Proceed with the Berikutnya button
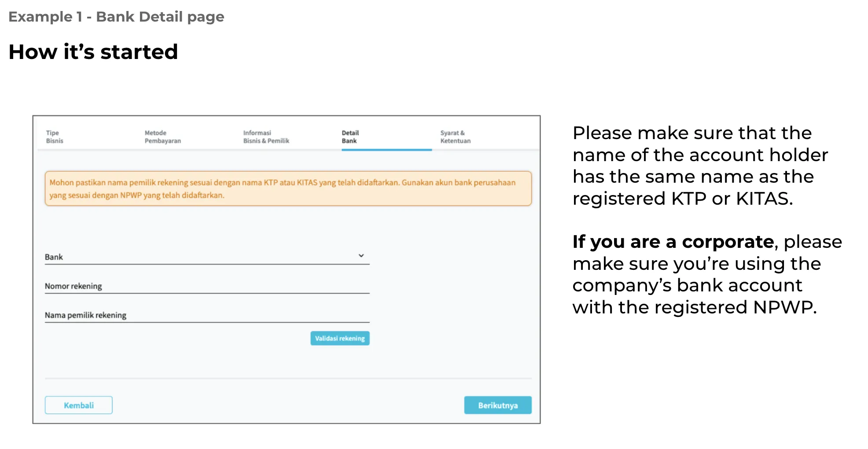Viewport: 868px width, 449px height. coord(497,405)
